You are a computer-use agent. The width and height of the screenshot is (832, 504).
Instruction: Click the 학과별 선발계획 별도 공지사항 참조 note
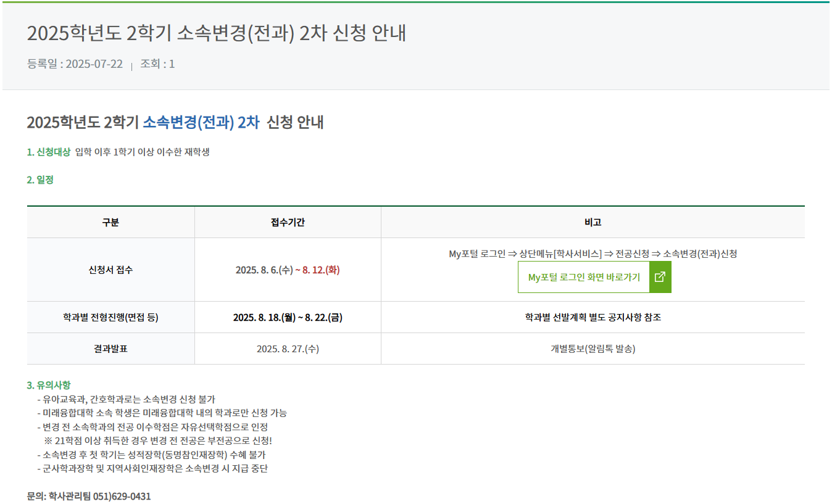coord(593,317)
